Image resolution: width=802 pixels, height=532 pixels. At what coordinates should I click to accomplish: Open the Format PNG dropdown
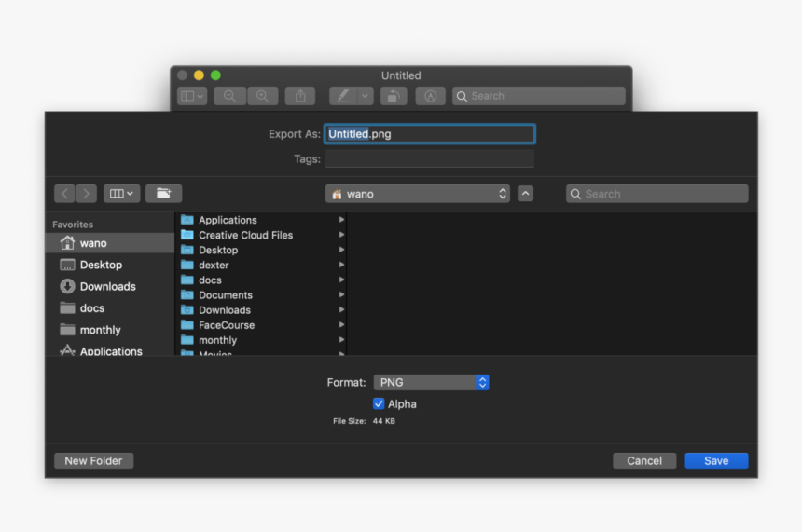431,382
